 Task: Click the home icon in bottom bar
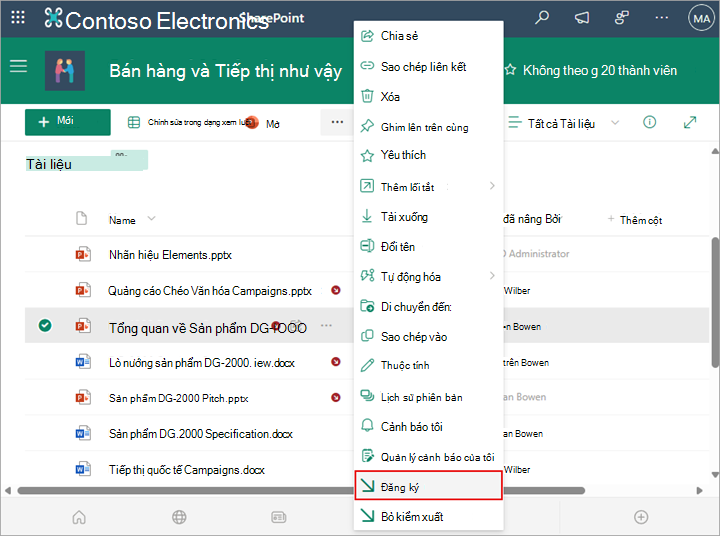pos(79,517)
